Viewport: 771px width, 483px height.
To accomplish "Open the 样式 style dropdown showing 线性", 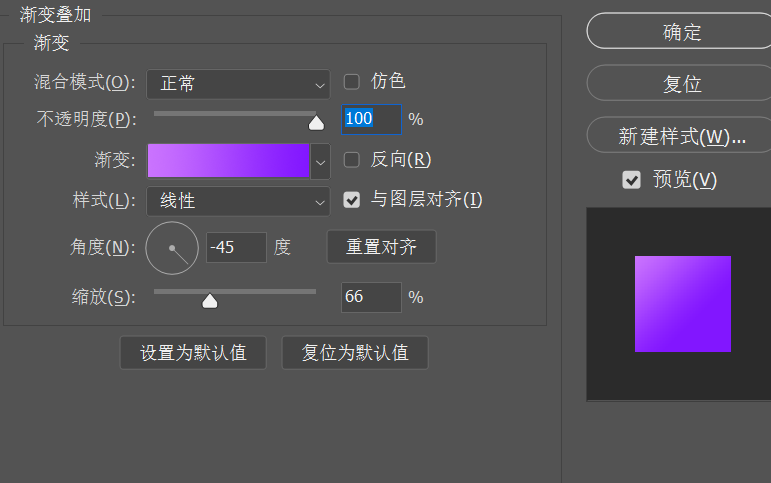I will click(x=238, y=201).
